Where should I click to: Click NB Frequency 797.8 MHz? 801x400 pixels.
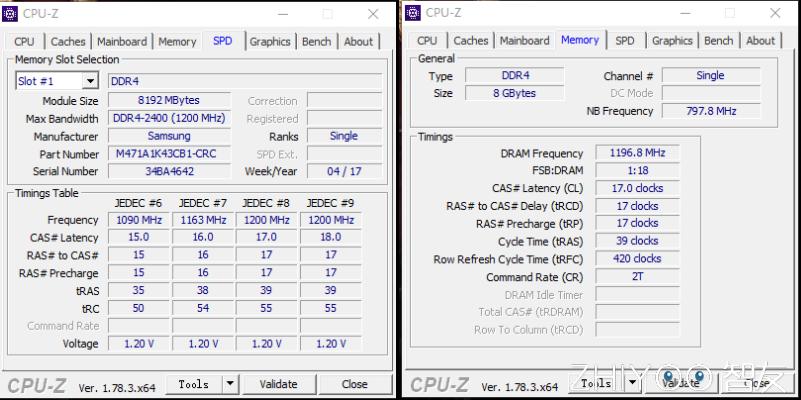711,110
